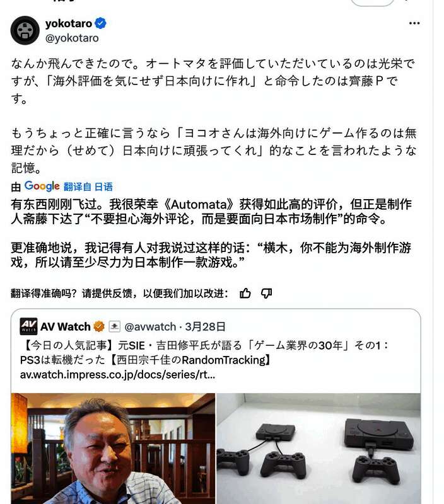Click the 3月28日 post date
Image resolution: width=444 pixels, height=504 pixels.
pos(205,326)
